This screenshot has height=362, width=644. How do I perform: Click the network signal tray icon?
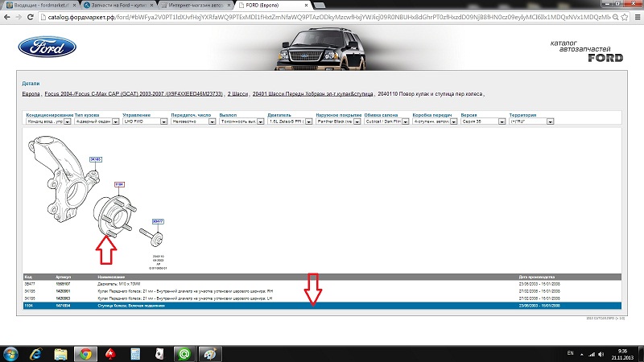pos(592,354)
